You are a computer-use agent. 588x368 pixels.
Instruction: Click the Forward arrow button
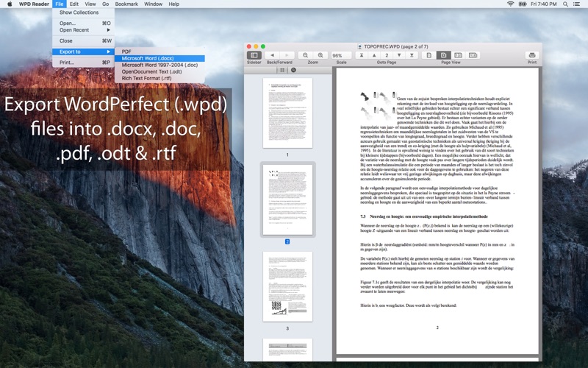coord(287,55)
